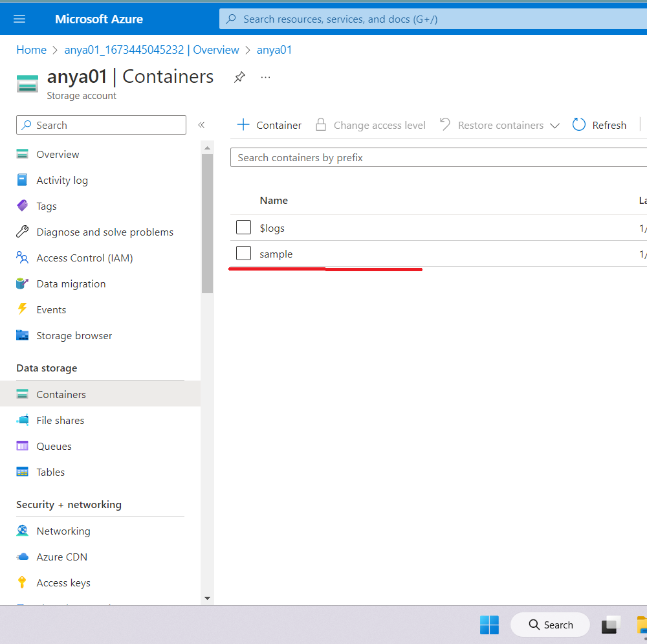This screenshot has height=644, width=647.
Task: Click the lock icon for Change access level
Action: (x=321, y=125)
